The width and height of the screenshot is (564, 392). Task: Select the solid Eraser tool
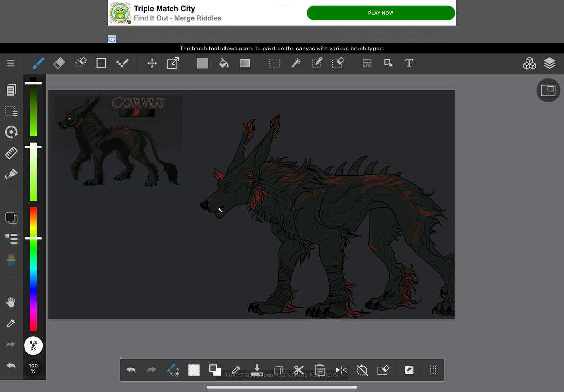pos(59,63)
